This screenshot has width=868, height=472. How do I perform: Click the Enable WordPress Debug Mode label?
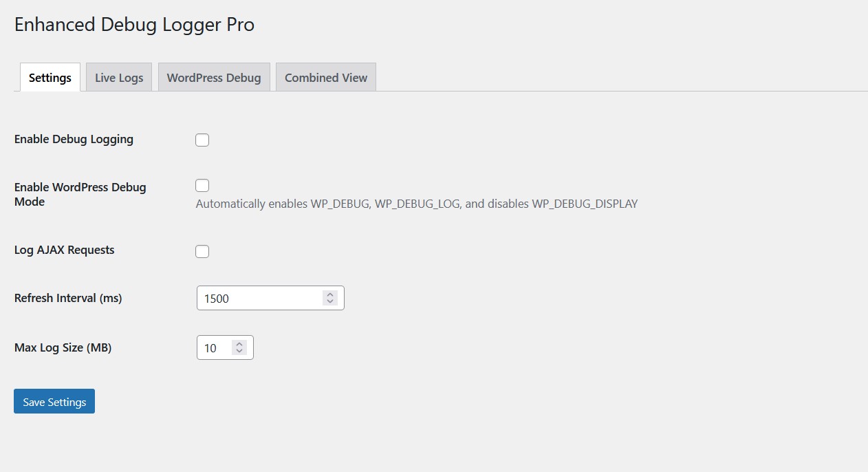[x=80, y=194]
